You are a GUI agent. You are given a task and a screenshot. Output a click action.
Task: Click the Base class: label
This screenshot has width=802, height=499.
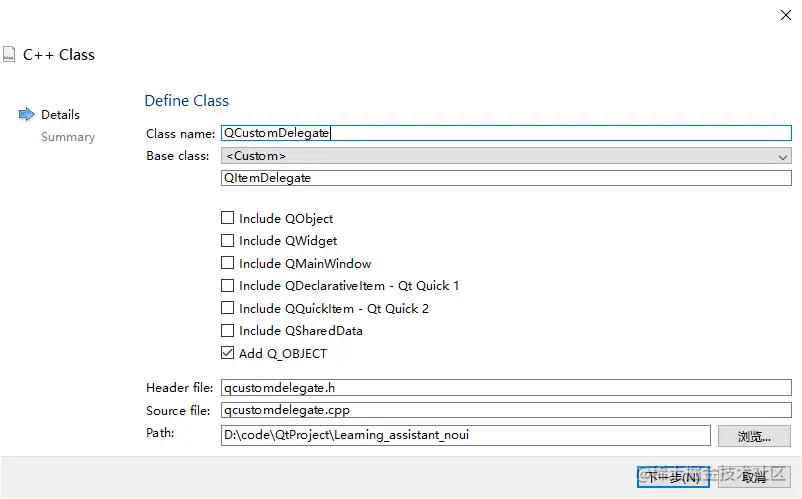(177, 156)
